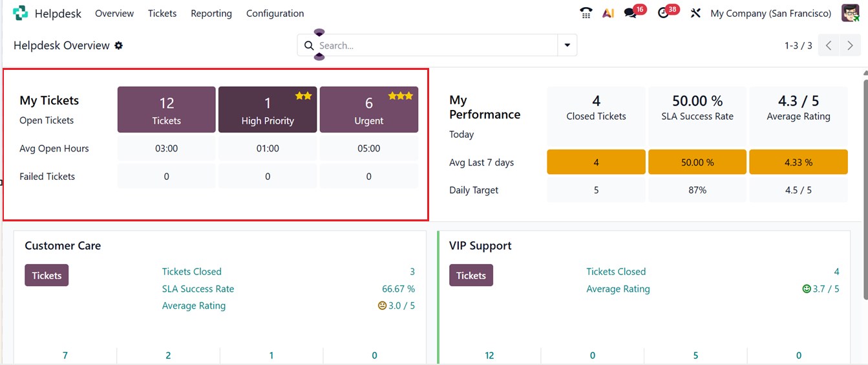
Task: Expand the Configuration menu
Action: pos(275,13)
